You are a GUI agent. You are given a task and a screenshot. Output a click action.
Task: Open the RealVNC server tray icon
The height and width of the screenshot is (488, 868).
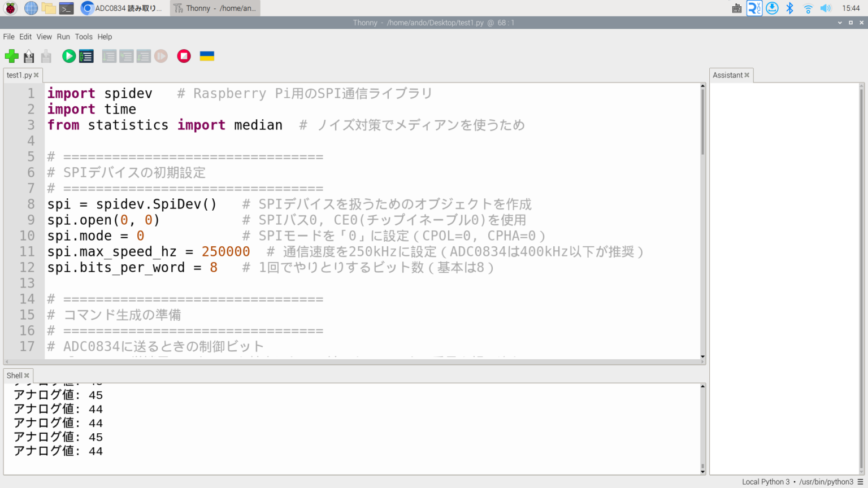click(x=754, y=8)
